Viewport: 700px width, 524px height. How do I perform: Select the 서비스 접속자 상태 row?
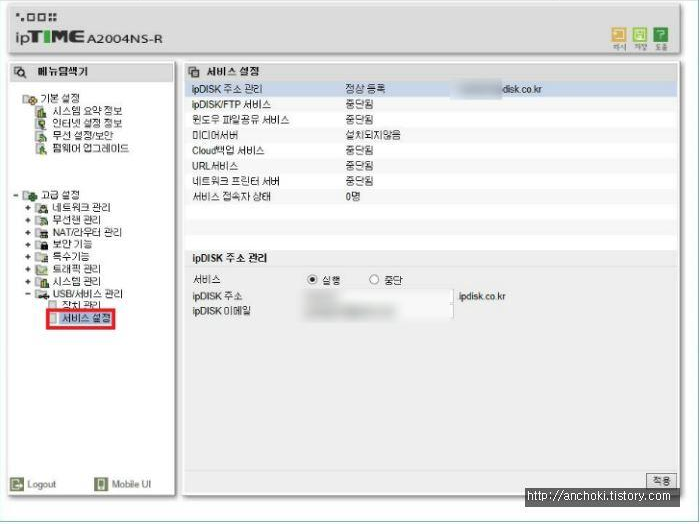click(x=431, y=197)
